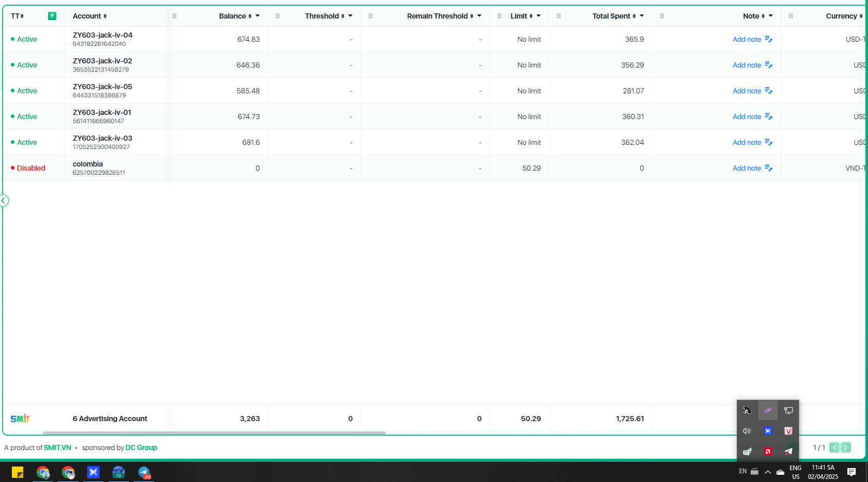Collapse sidebar with left chevron circle
This screenshot has width=868, height=482.
pos(4,201)
